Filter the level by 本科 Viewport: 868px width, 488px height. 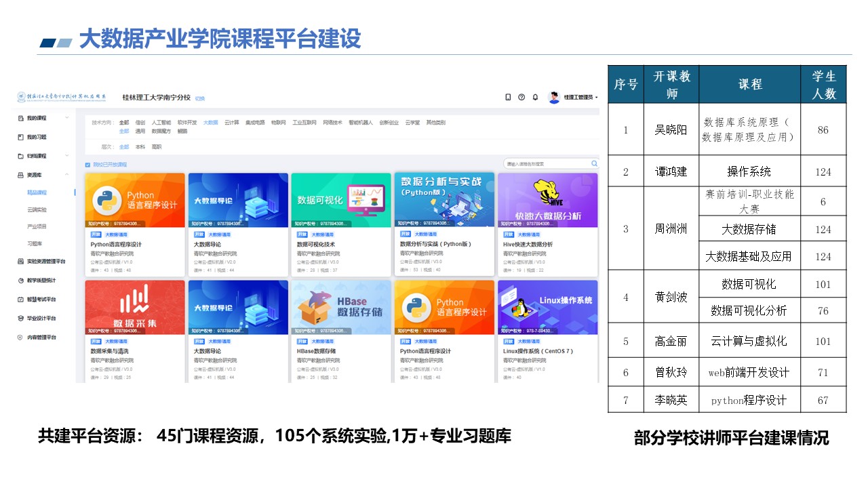pyautogui.click(x=140, y=146)
